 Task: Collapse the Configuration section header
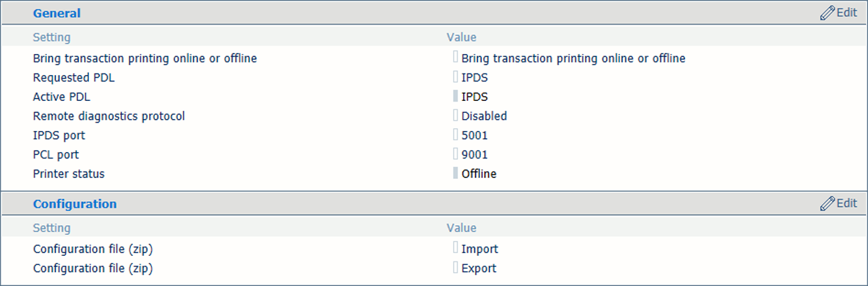coord(75,204)
